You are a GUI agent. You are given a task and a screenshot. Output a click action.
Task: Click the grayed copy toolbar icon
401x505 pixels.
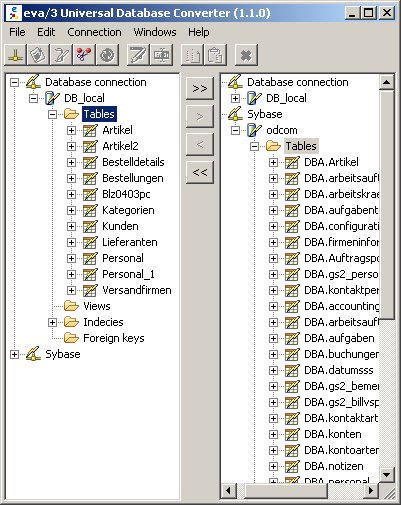tap(192, 55)
